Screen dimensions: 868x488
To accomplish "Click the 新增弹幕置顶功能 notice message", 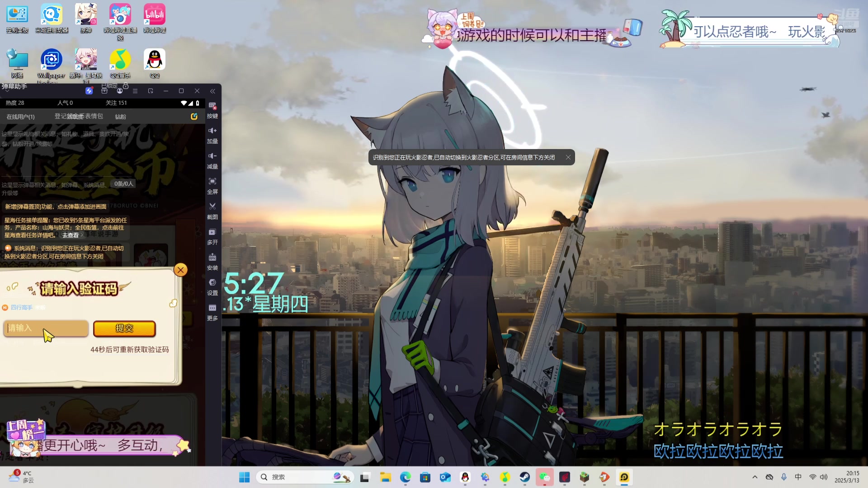I will pos(56,206).
